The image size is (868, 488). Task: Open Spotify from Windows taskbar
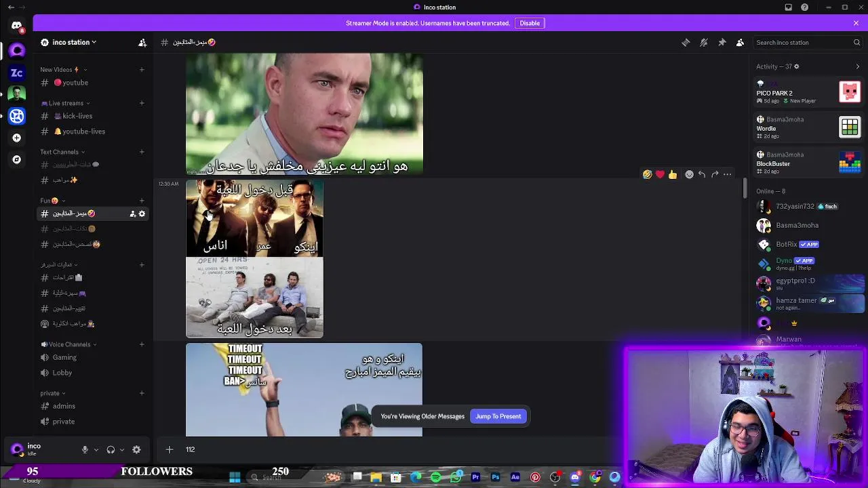[435, 477]
